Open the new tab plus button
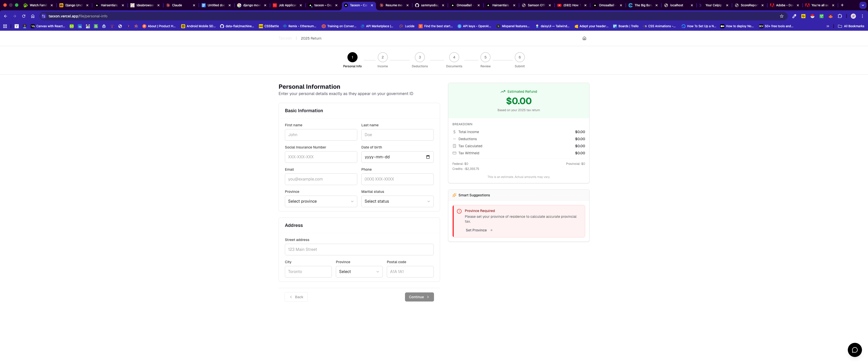The width and height of the screenshot is (868, 363). (842, 5)
